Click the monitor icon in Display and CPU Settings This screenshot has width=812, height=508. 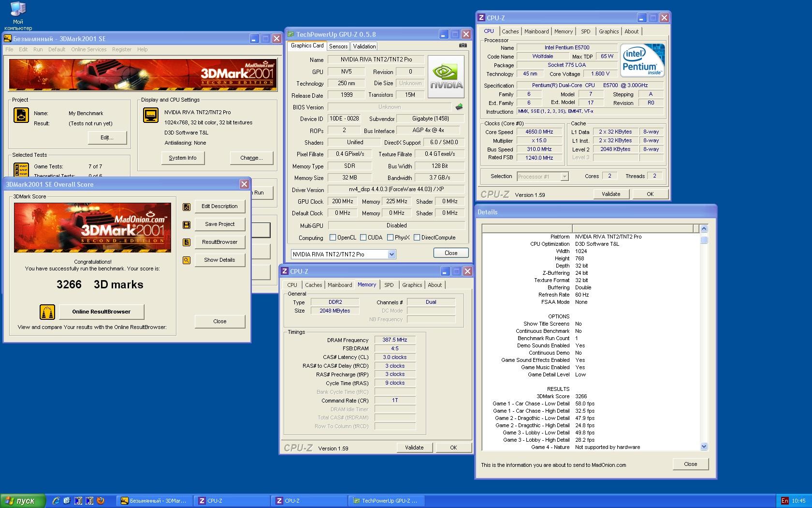click(x=151, y=115)
